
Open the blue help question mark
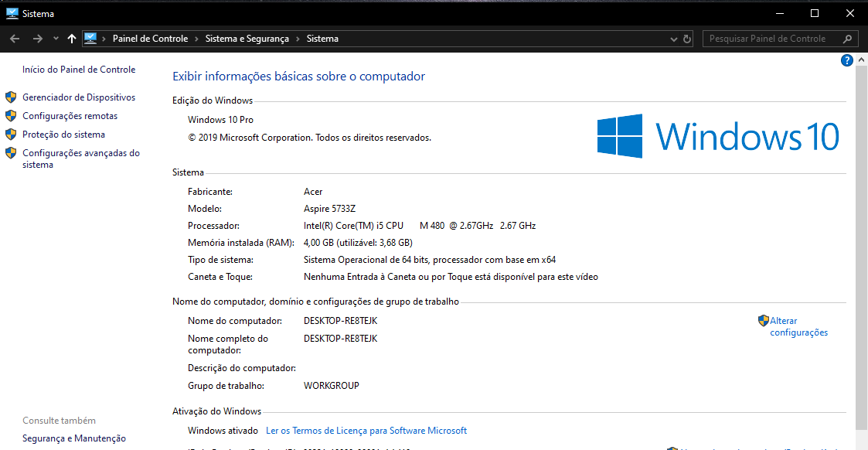pyautogui.click(x=846, y=60)
